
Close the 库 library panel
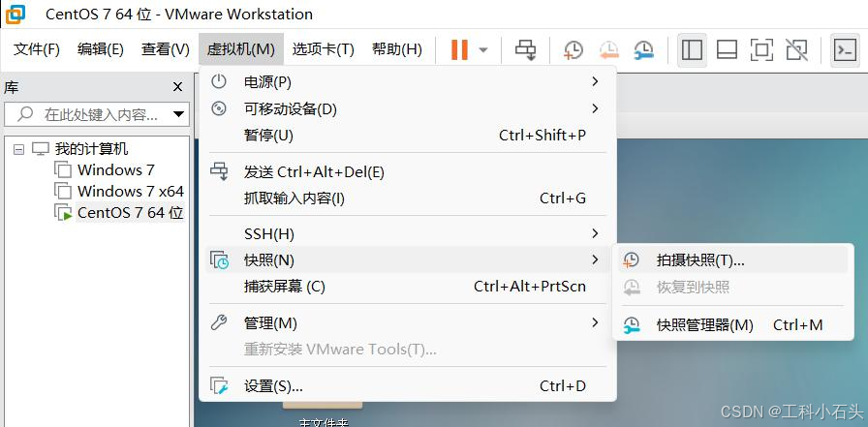click(x=177, y=87)
